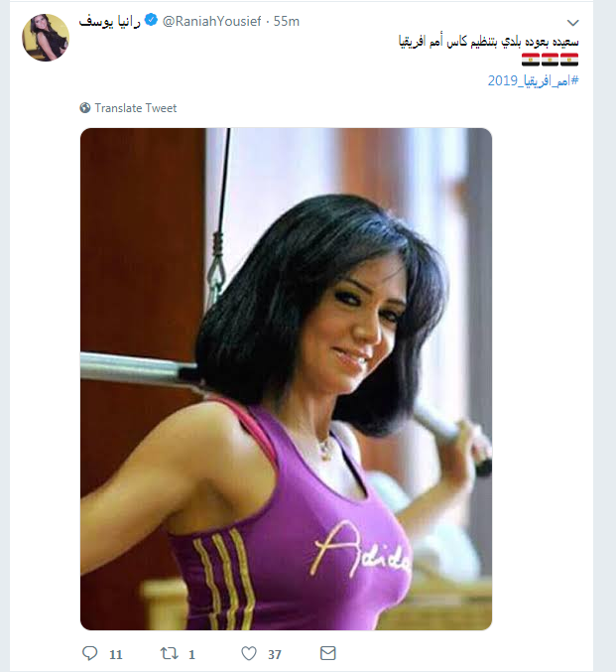616x672 pixels.
Task: Select the Arabic tweet text line
Action: point(488,42)
